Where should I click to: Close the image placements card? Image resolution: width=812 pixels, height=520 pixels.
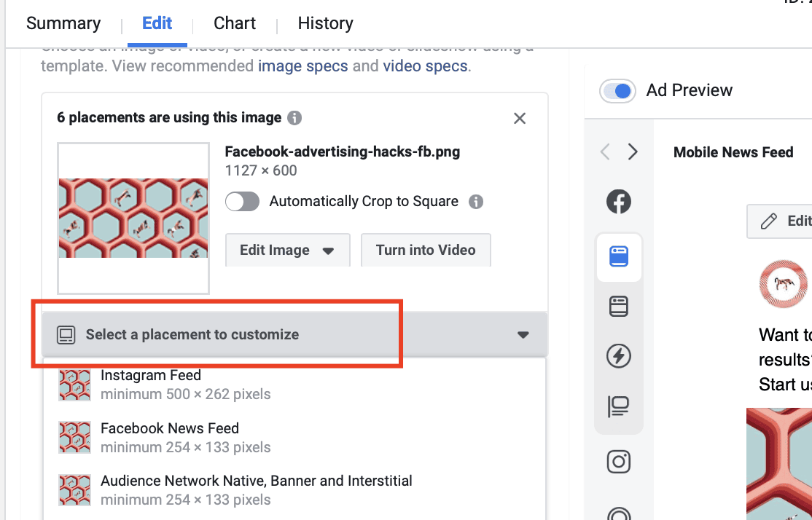(520, 119)
